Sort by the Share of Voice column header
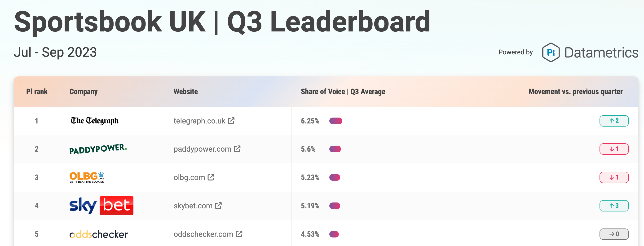The height and width of the screenshot is (246, 644). click(343, 92)
